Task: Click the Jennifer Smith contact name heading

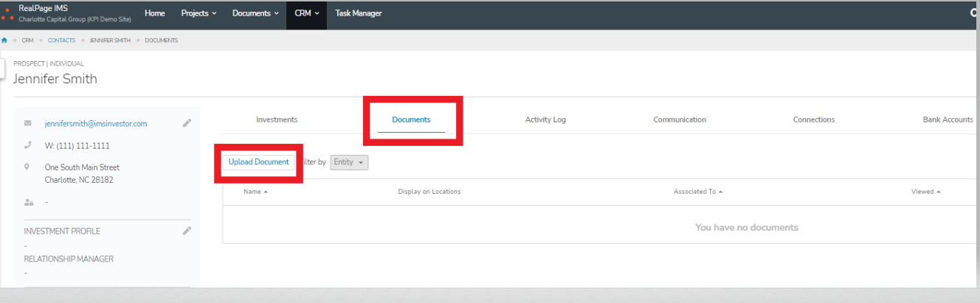Action: pos(55,79)
